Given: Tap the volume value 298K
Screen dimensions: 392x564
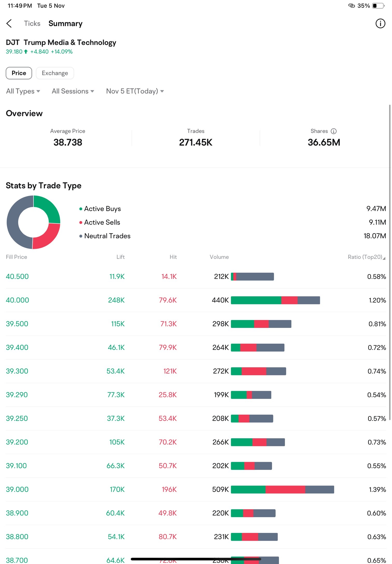Looking at the screenshot, I should click(221, 324).
